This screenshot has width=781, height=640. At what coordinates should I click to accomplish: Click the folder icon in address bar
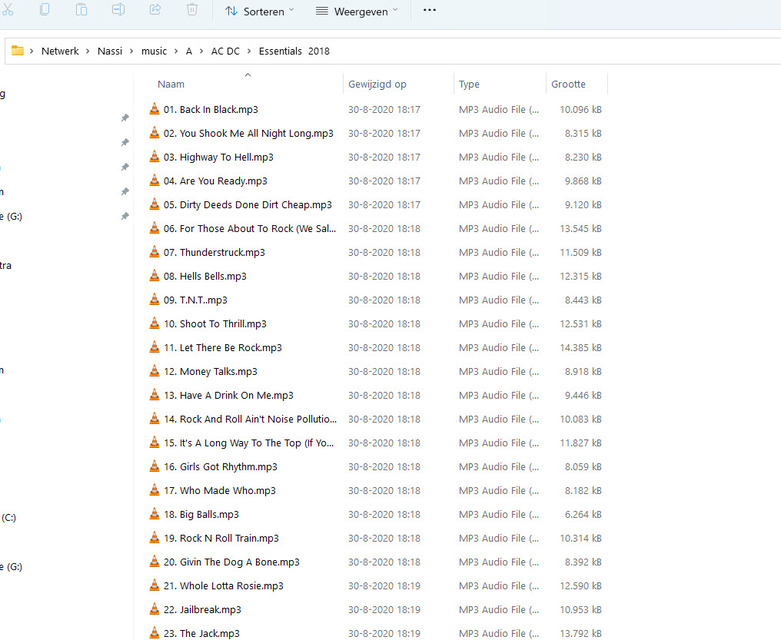coord(17,51)
